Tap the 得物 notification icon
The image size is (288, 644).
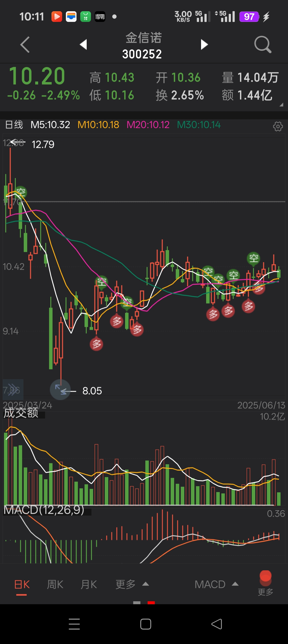[100, 17]
